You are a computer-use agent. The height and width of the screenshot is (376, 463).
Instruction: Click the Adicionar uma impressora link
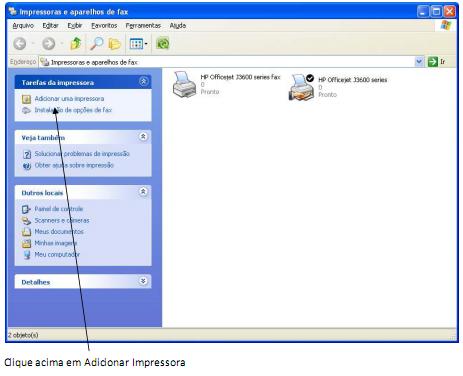pyautogui.click(x=69, y=99)
